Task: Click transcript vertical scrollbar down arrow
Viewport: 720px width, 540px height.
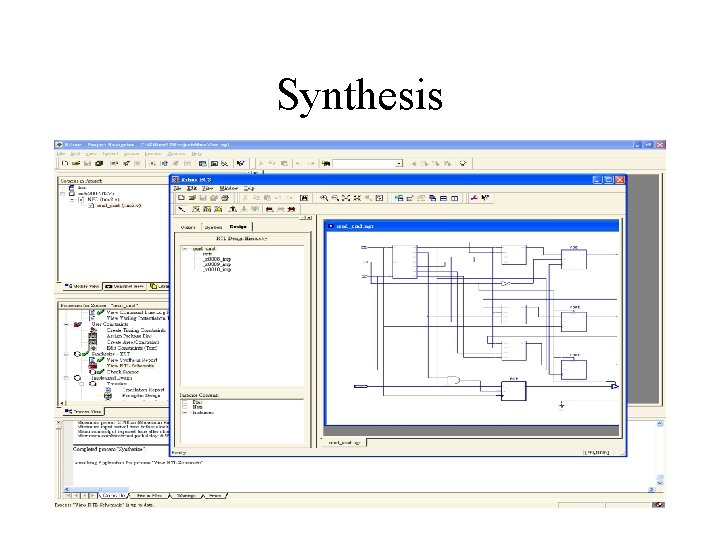Action: pyautogui.click(x=660, y=483)
